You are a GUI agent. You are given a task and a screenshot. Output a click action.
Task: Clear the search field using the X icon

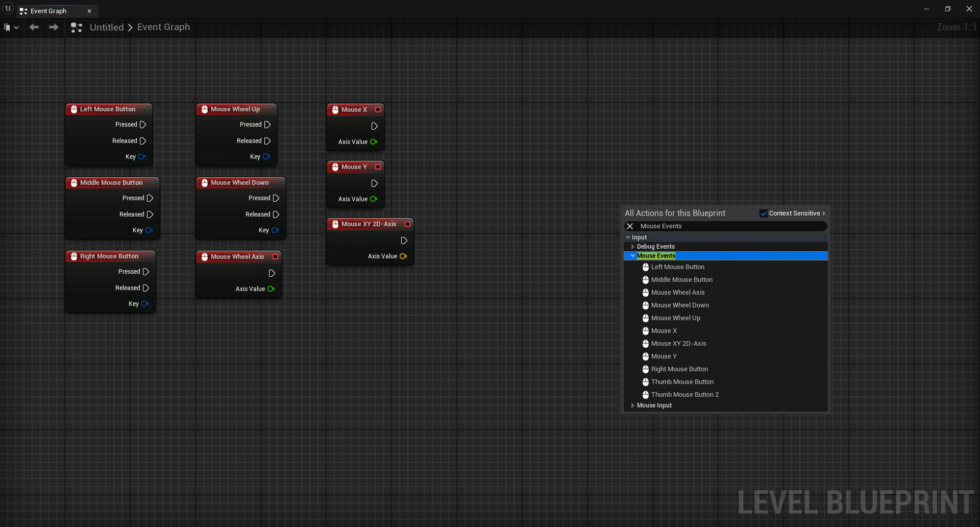pyautogui.click(x=630, y=226)
